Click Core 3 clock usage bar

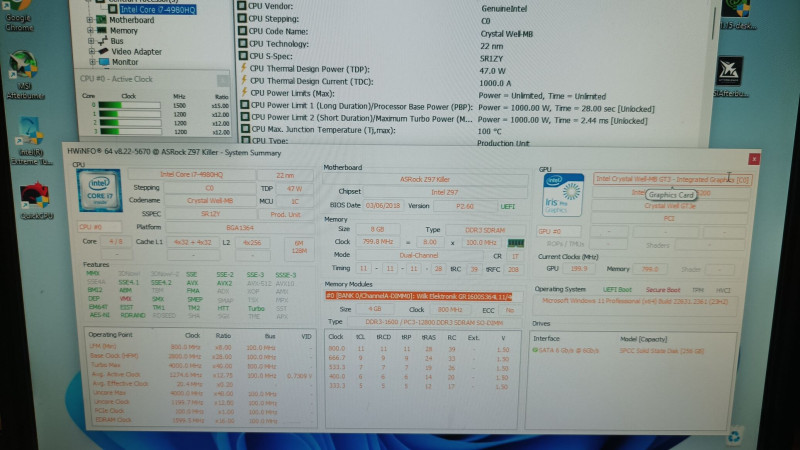click(130, 132)
